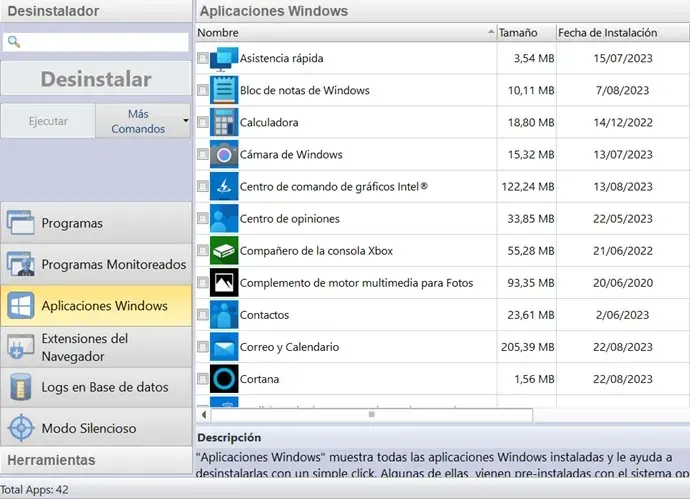The image size is (690, 499).
Task: Tick the Cámara de Windows checkbox
Action: point(203,154)
